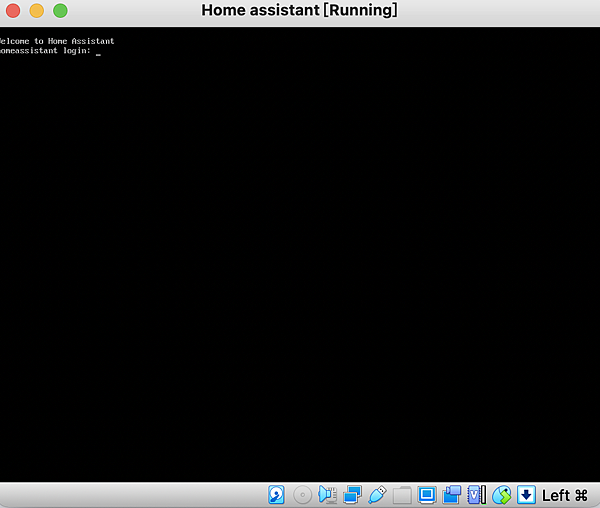Click the Left ⌘ host key indicator
Image resolution: width=600 pixels, height=508 pixels.
(565, 495)
